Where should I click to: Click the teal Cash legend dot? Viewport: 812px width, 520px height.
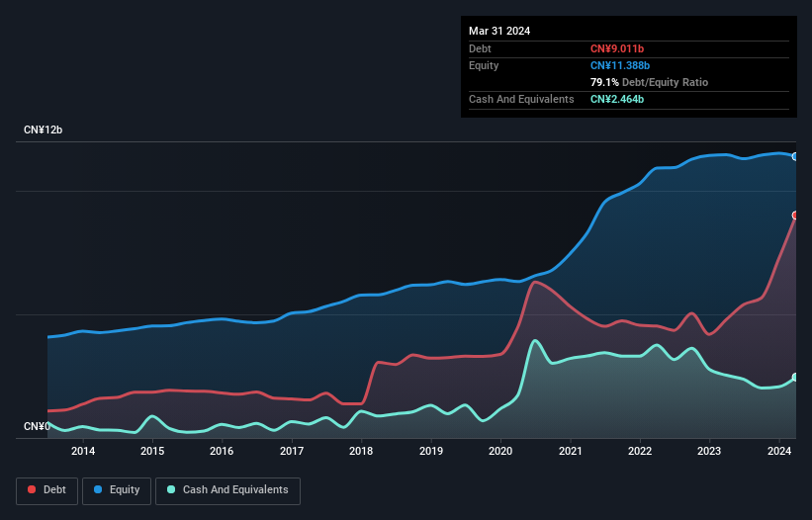click(x=171, y=489)
